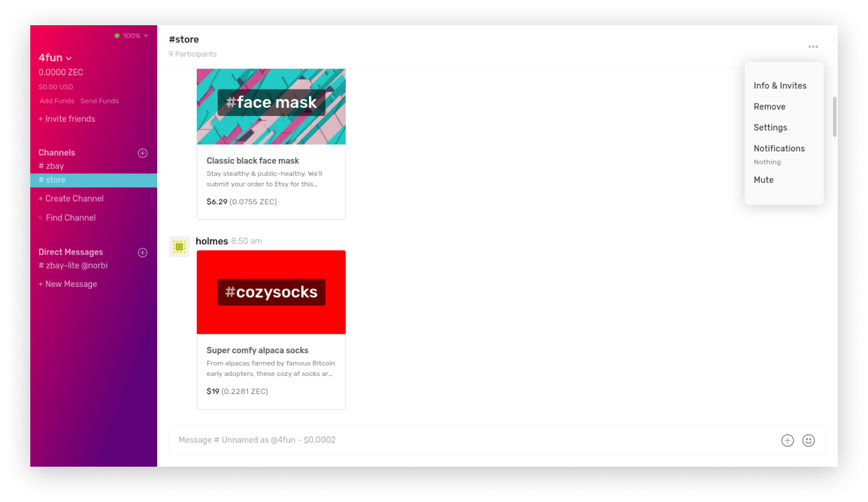Click the Find Channel search icon
This screenshot has height=502, width=868.
(x=41, y=218)
